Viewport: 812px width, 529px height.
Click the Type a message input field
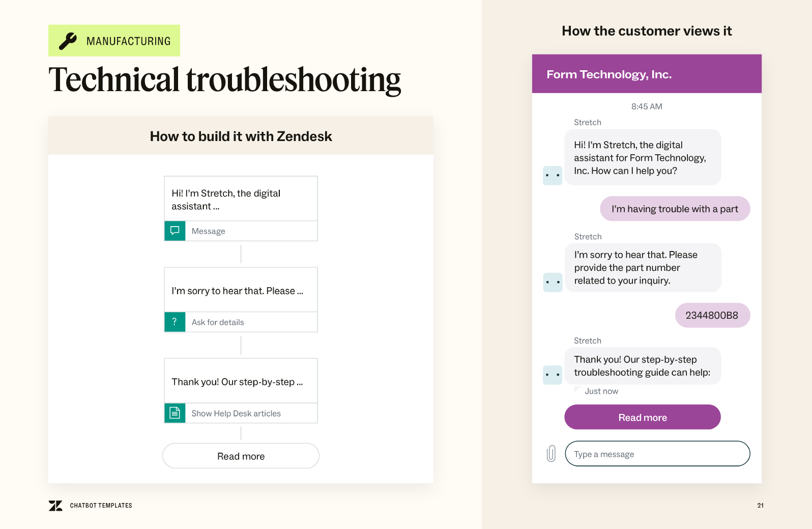coord(657,454)
